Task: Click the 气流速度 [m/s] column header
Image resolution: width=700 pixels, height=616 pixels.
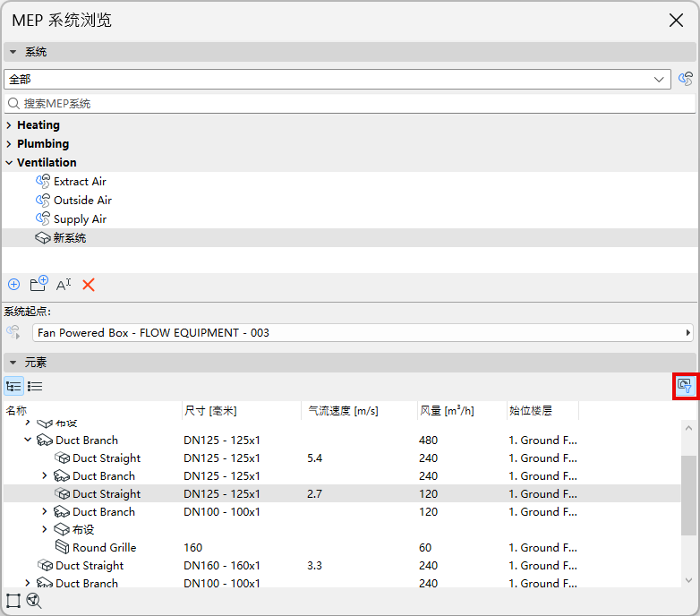Action: 359,411
